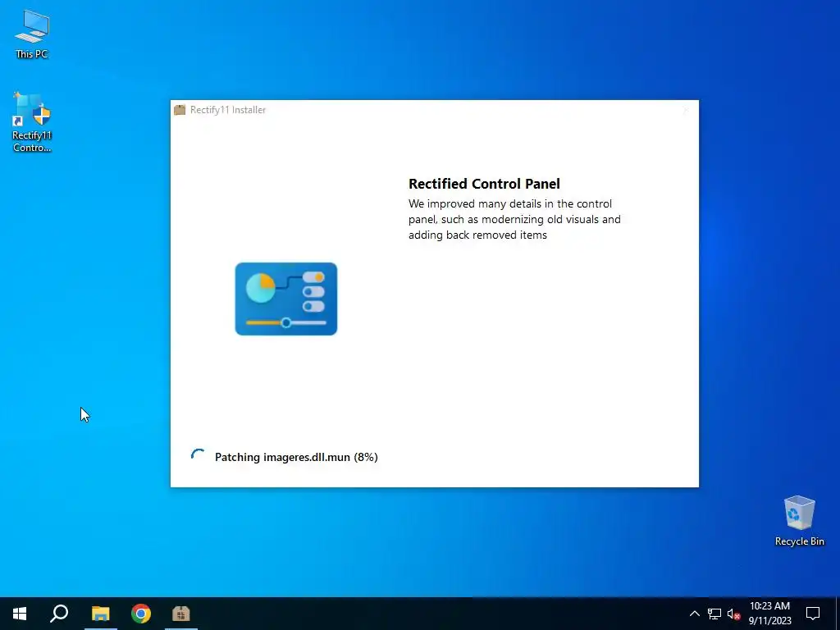Image resolution: width=840 pixels, height=630 pixels.
Task: Open taskbar Search
Action: (59, 614)
